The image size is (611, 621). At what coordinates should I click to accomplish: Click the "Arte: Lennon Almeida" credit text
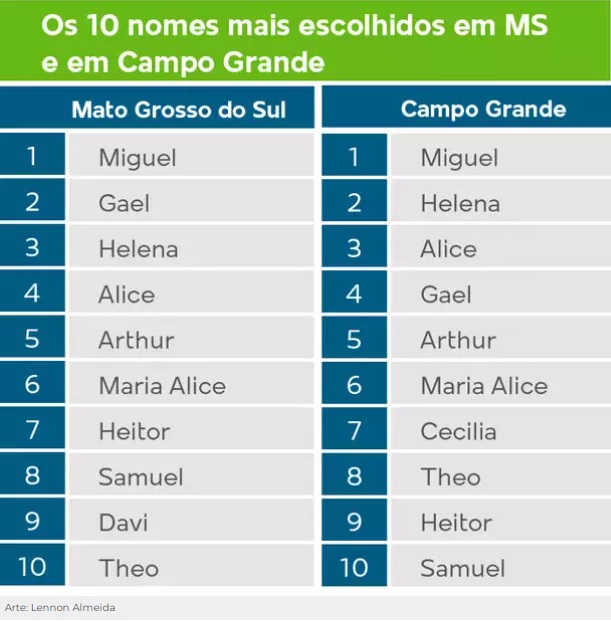click(x=60, y=607)
